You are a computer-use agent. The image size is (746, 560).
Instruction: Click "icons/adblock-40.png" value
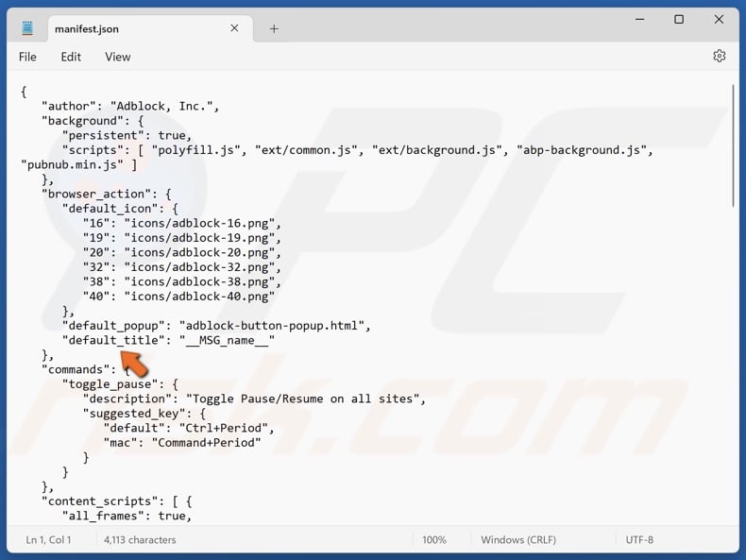click(x=199, y=297)
